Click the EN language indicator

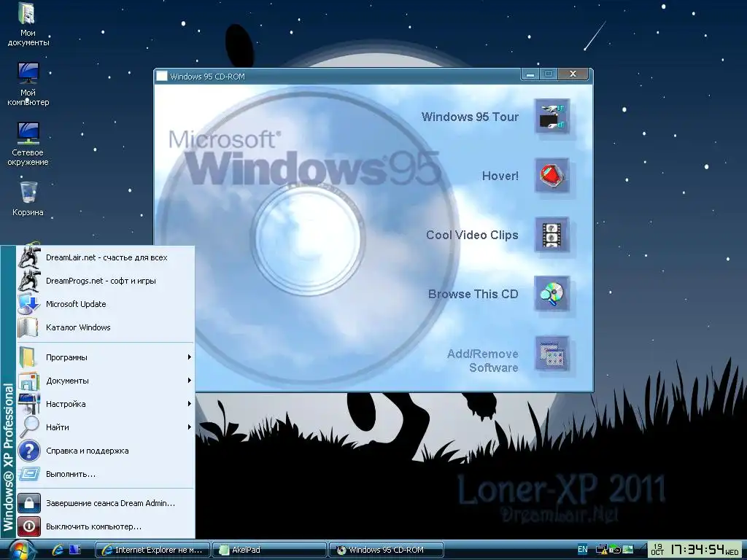click(582, 549)
